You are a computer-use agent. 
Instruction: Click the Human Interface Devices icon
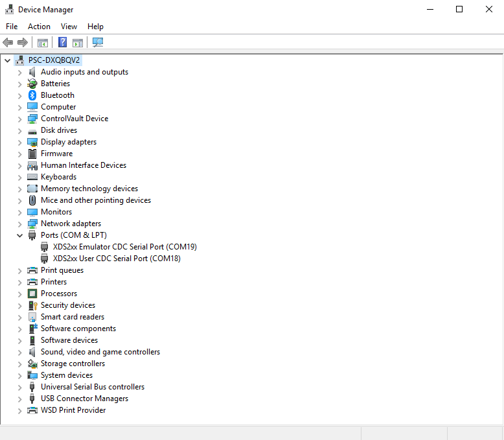coord(32,166)
